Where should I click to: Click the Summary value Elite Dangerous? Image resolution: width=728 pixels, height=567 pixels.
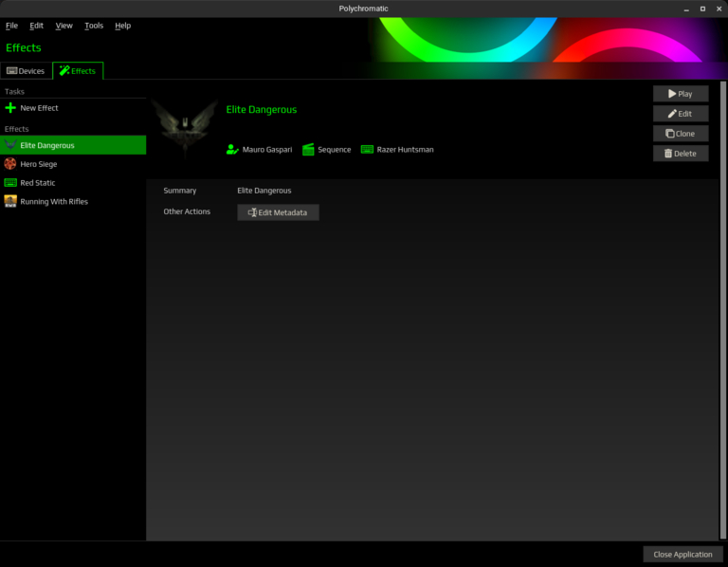click(x=264, y=191)
